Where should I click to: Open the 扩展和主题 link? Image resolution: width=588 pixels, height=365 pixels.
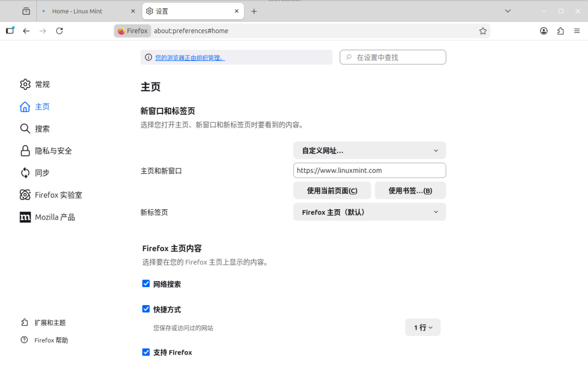click(x=50, y=323)
